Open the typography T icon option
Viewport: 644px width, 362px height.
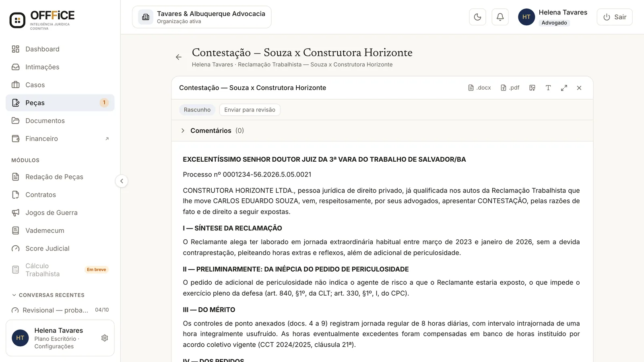click(x=548, y=88)
